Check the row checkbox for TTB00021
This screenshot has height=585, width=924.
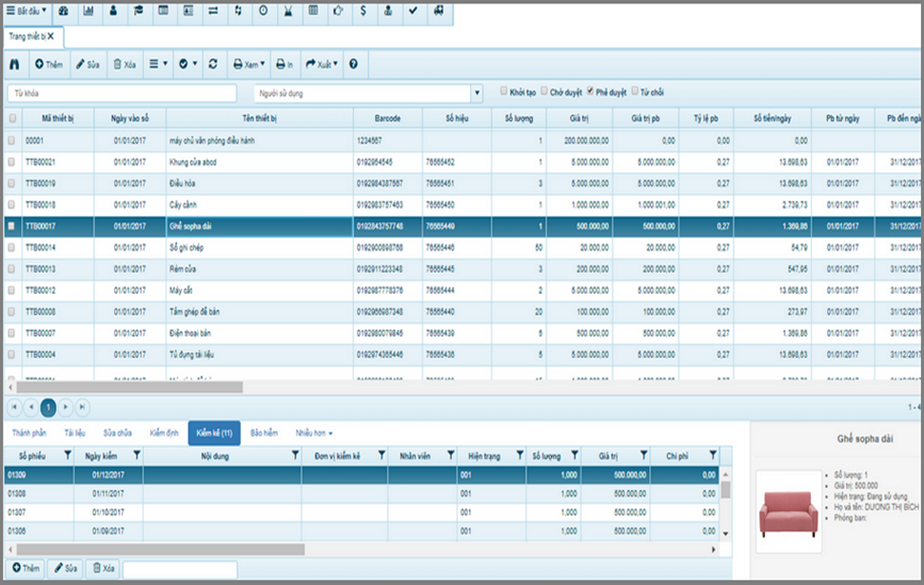11,162
